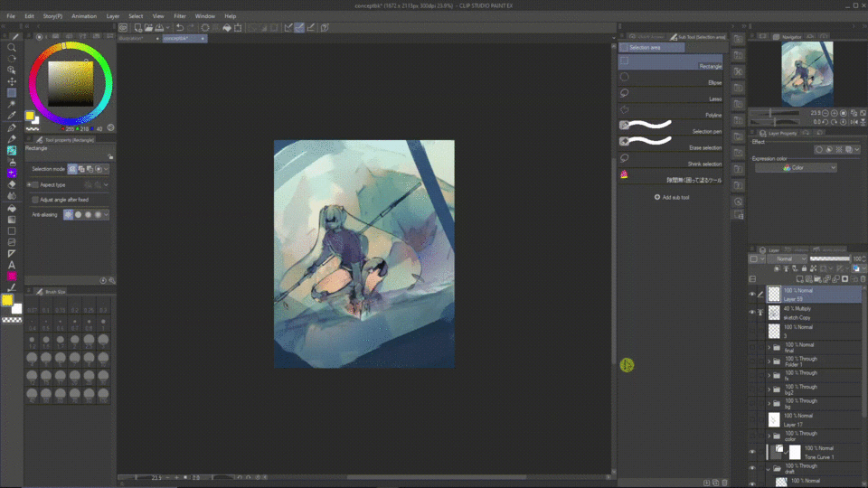
Task: Select the Ruler tool triangle icon
Action: click(11, 253)
